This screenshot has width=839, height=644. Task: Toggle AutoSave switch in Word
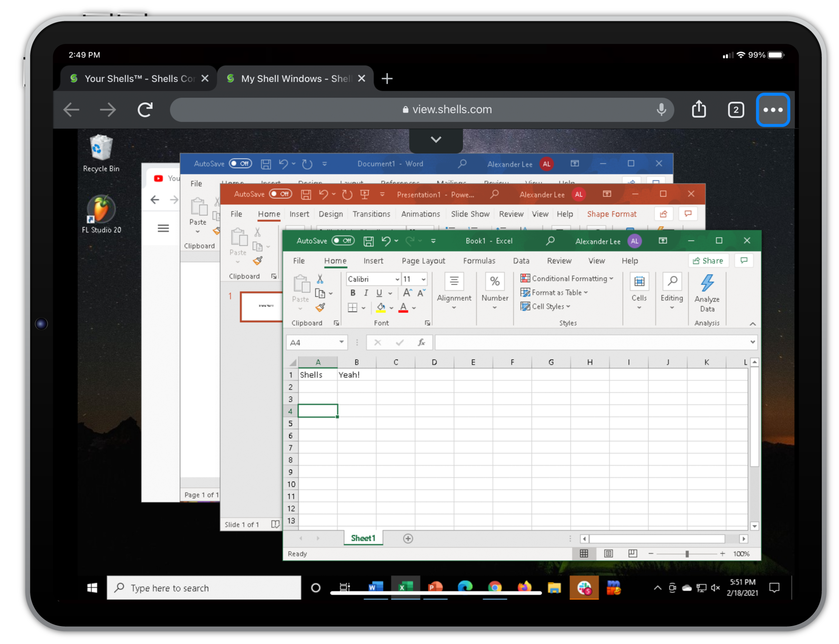(x=240, y=164)
